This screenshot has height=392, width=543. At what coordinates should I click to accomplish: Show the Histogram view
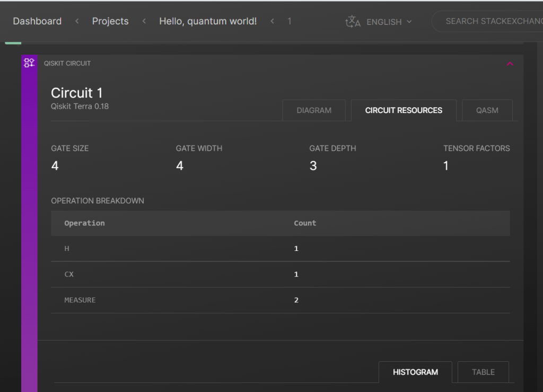coord(415,372)
